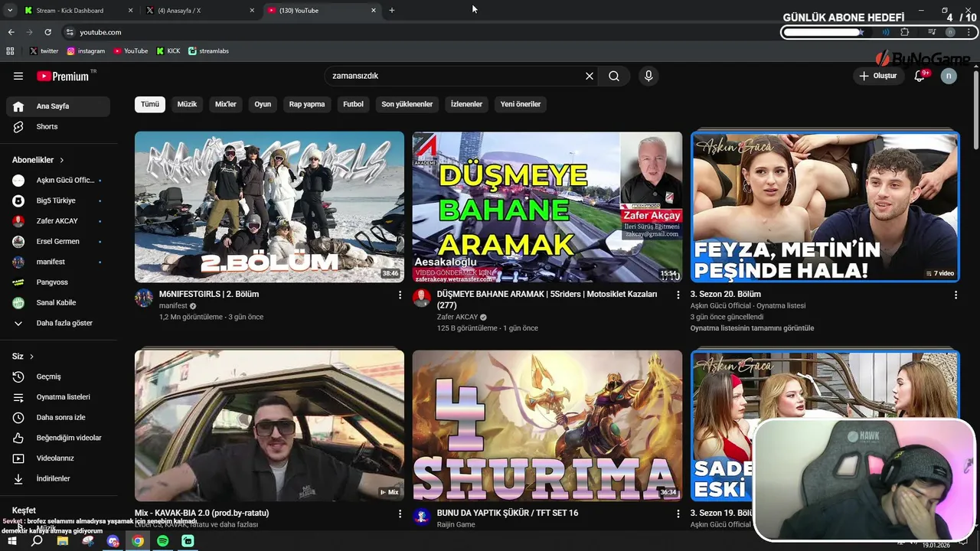Select the İzlenenler filter chip
The width and height of the screenshot is (980, 551).
click(466, 104)
